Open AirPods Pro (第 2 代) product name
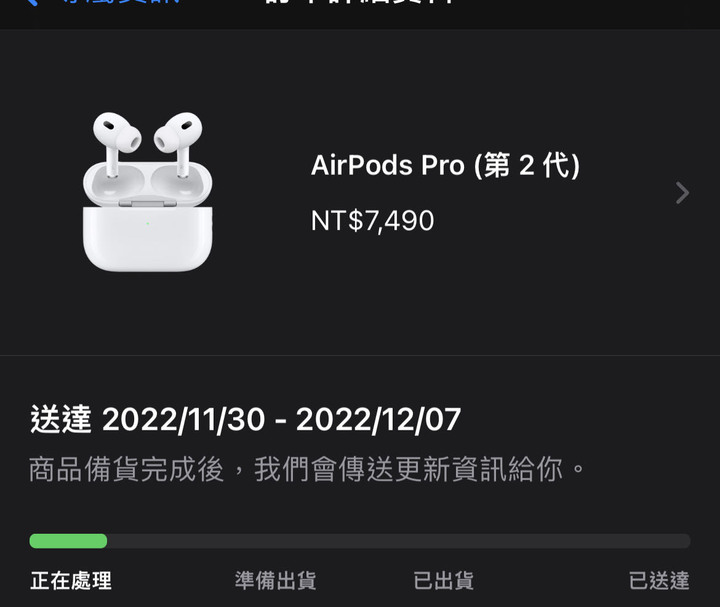Screen dimensions: 720x607 point(445,165)
